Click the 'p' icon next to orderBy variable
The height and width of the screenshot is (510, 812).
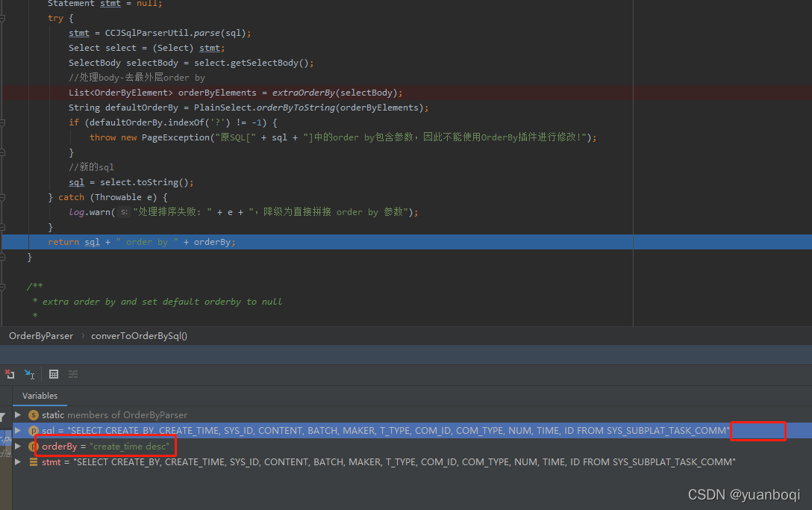[34, 447]
